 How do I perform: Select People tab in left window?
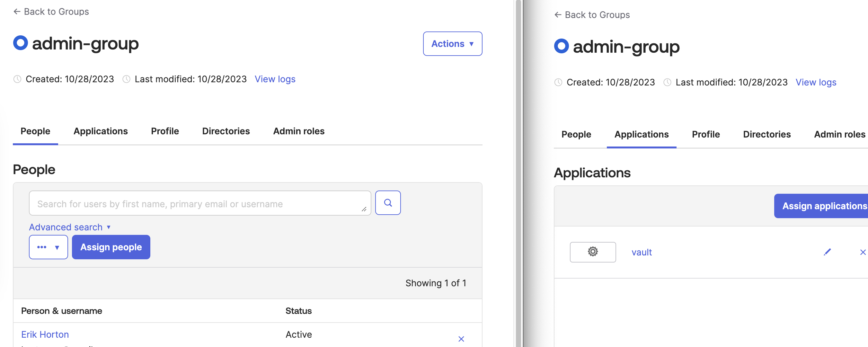(35, 131)
